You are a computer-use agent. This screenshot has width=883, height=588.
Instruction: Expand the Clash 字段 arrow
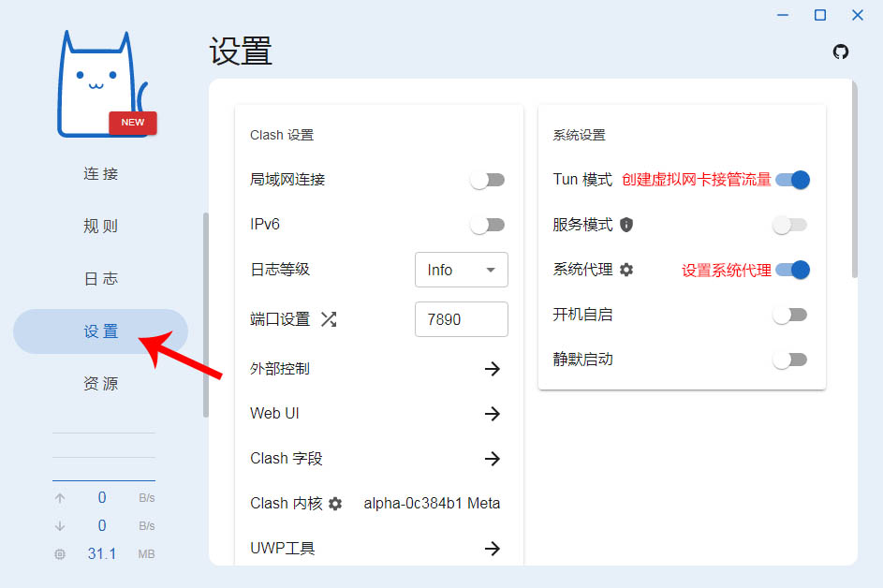[492, 459]
